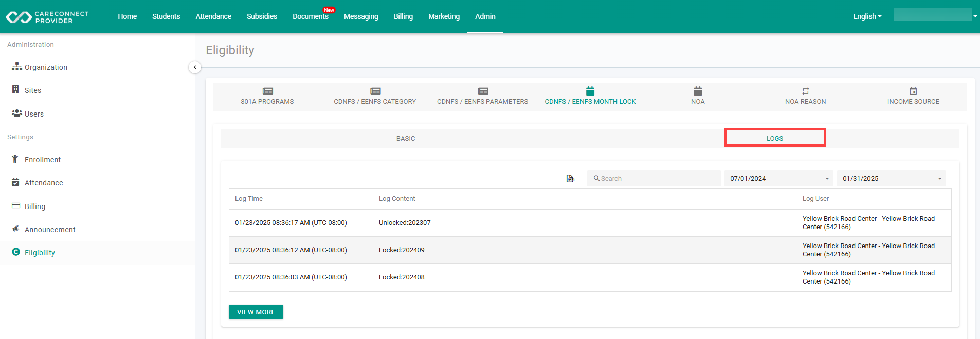Export logs with the spreadsheet export icon
980x339 pixels.
tap(570, 178)
